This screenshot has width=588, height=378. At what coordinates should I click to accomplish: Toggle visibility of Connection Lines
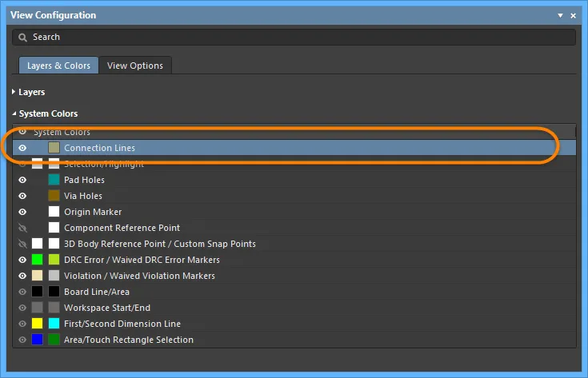(x=22, y=148)
